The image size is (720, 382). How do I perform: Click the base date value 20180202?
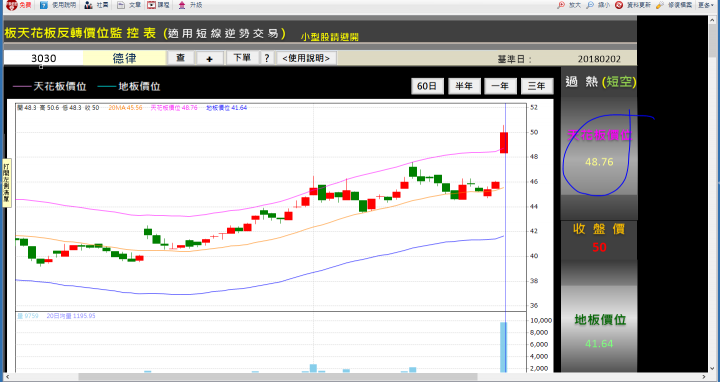coord(599,59)
